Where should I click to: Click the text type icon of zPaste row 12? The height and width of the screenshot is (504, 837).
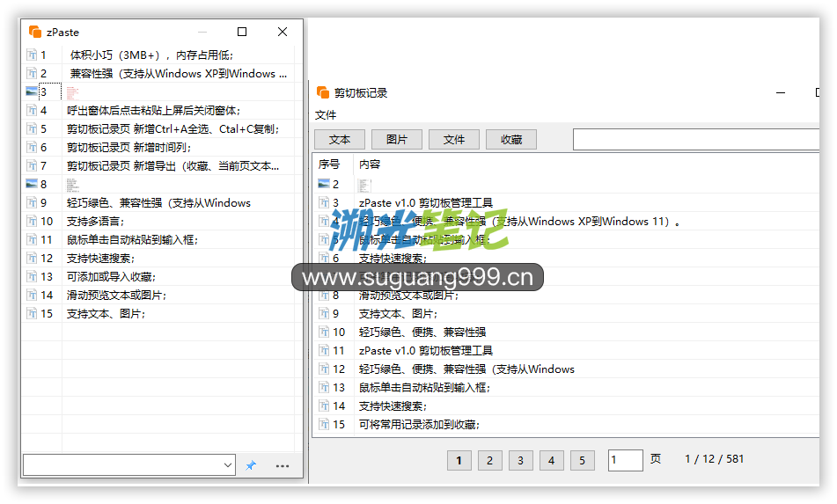coord(32,258)
